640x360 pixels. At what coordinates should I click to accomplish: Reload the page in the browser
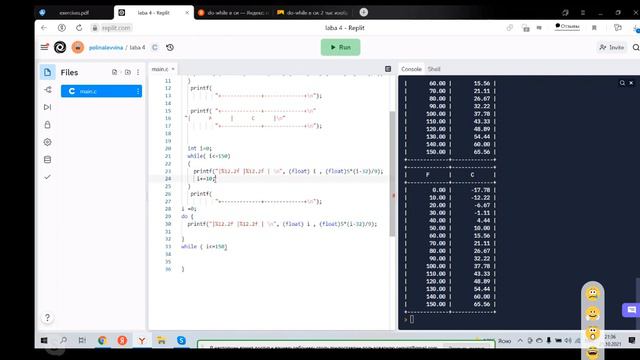(79, 28)
